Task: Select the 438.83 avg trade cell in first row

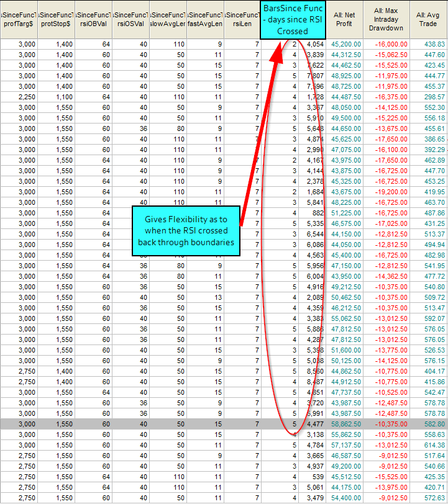Action: [x=432, y=45]
